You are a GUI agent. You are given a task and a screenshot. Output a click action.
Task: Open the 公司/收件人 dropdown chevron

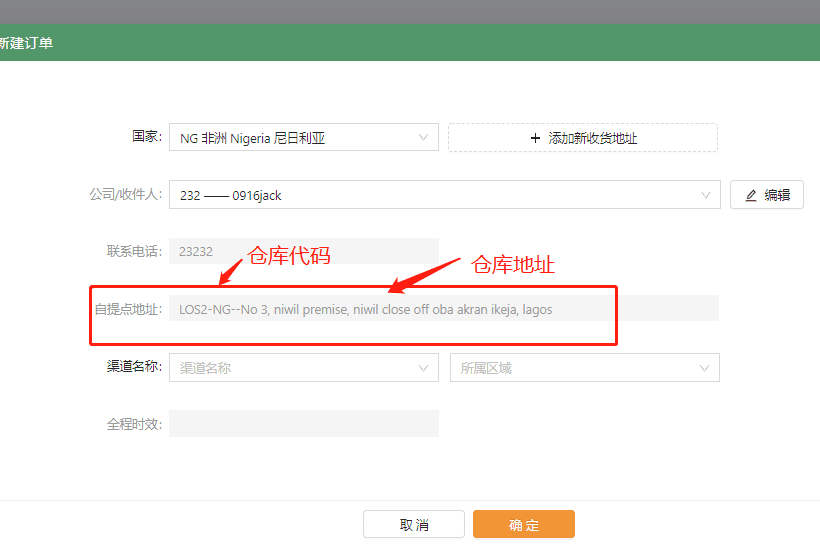click(705, 195)
